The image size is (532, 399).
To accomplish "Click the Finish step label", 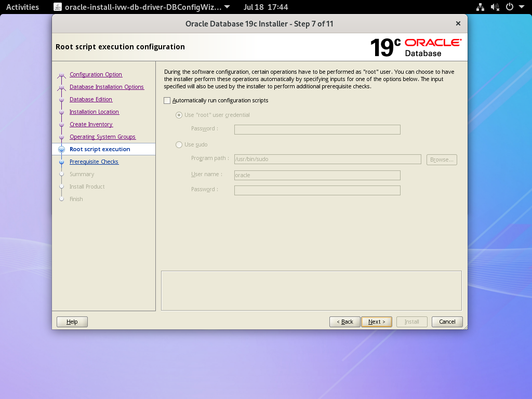I will (x=76, y=199).
